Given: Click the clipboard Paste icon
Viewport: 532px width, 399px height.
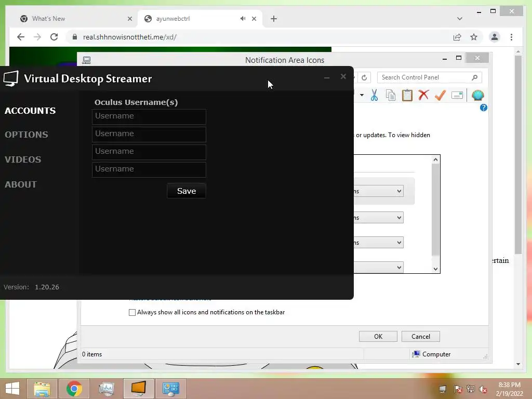Looking at the screenshot, I should coord(407,96).
